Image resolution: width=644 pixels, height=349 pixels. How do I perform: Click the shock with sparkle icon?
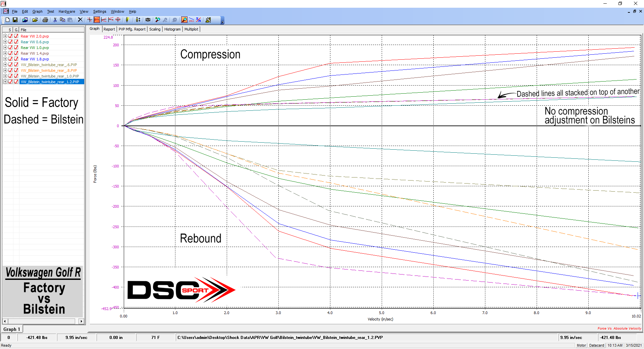tap(127, 20)
